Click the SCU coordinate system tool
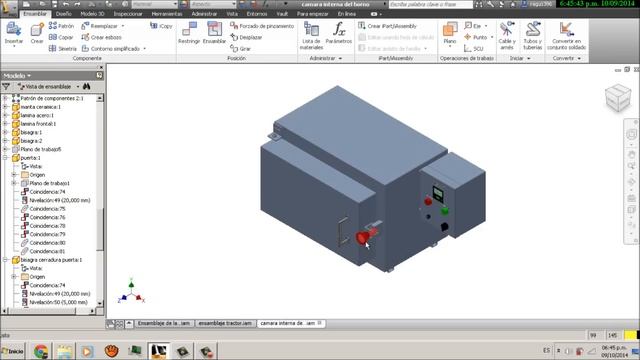This screenshot has height=360, width=640. click(473, 49)
